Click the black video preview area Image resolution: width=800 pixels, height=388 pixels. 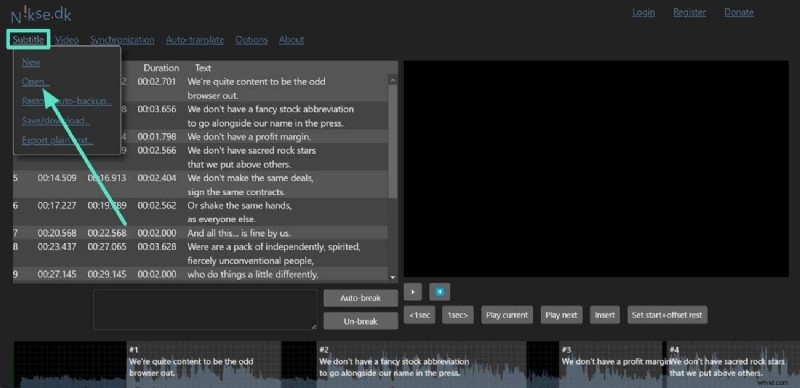(596, 169)
